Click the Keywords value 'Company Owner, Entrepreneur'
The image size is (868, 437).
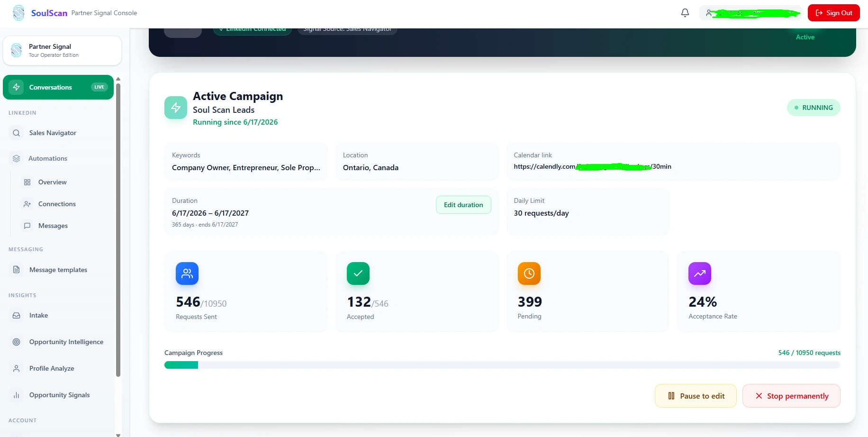pos(246,168)
